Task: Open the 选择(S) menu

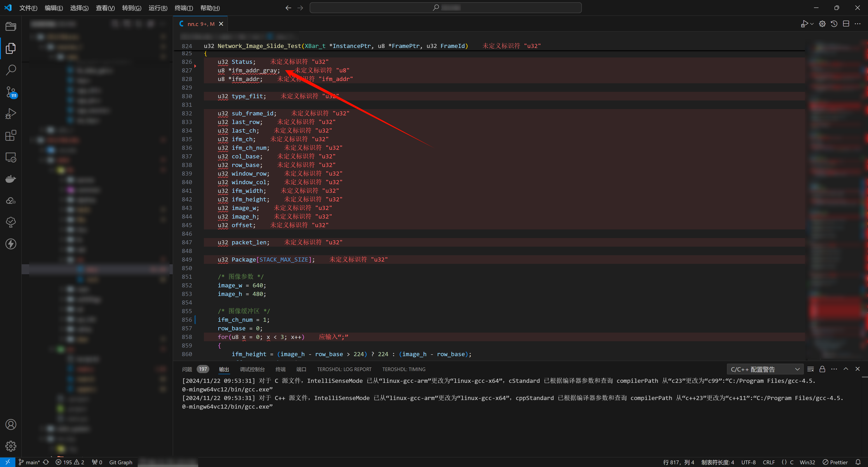Action: (x=80, y=8)
